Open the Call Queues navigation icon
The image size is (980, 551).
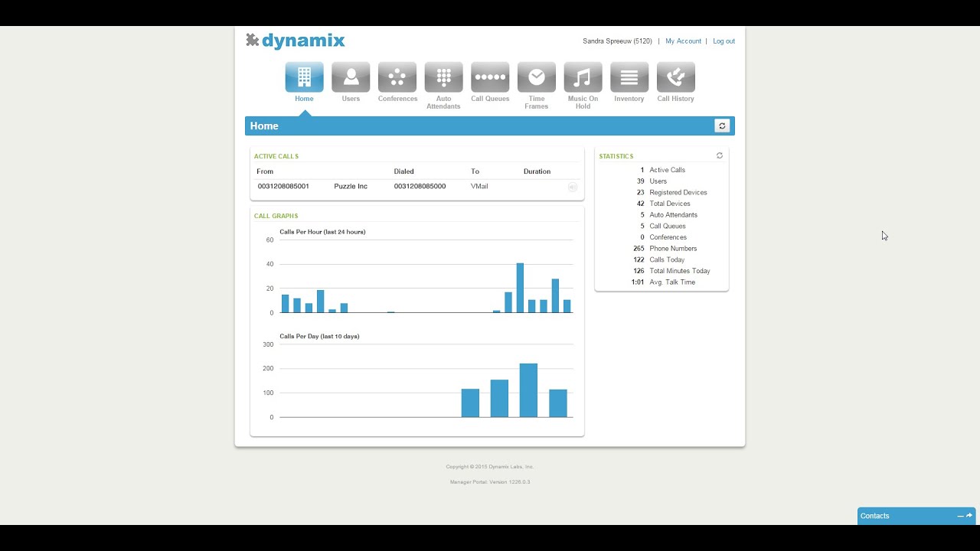pyautogui.click(x=490, y=77)
